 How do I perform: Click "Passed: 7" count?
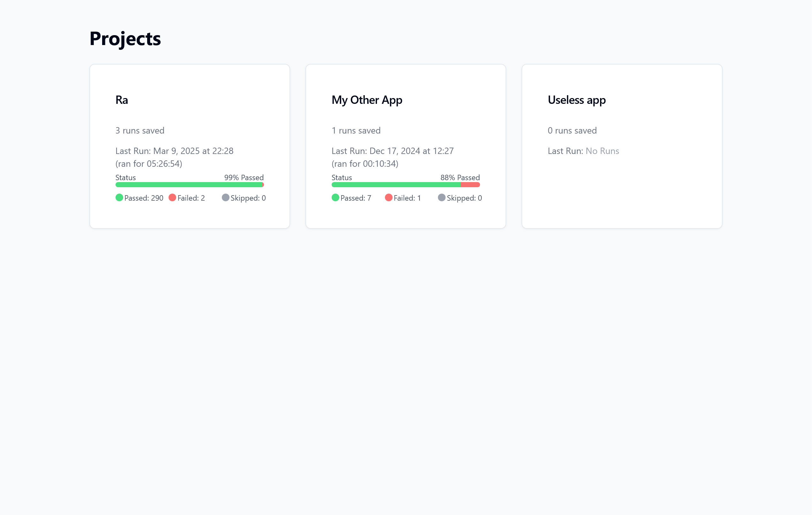(356, 198)
